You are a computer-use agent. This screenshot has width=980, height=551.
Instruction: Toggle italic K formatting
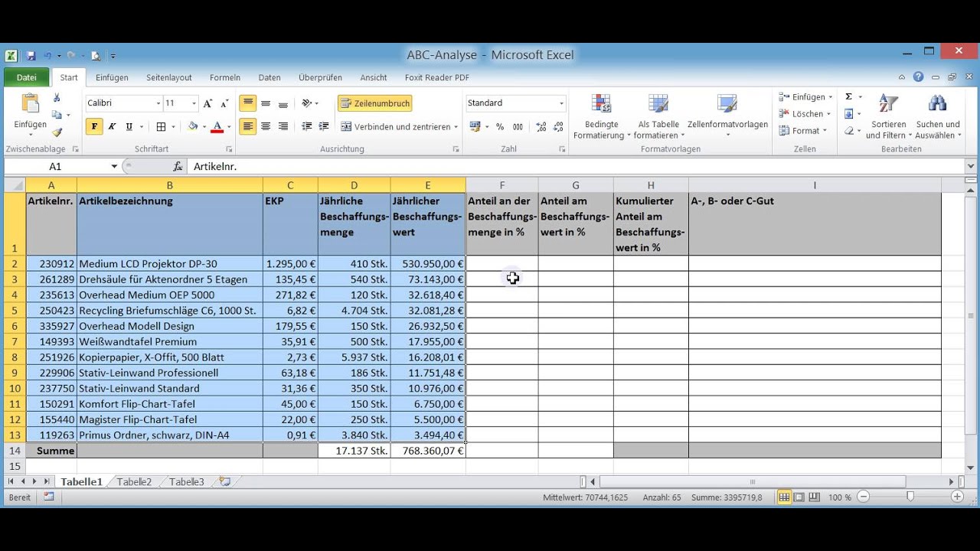112,127
